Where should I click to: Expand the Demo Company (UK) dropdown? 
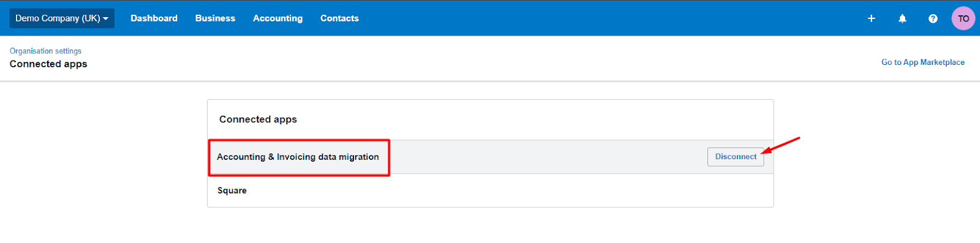click(x=62, y=18)
